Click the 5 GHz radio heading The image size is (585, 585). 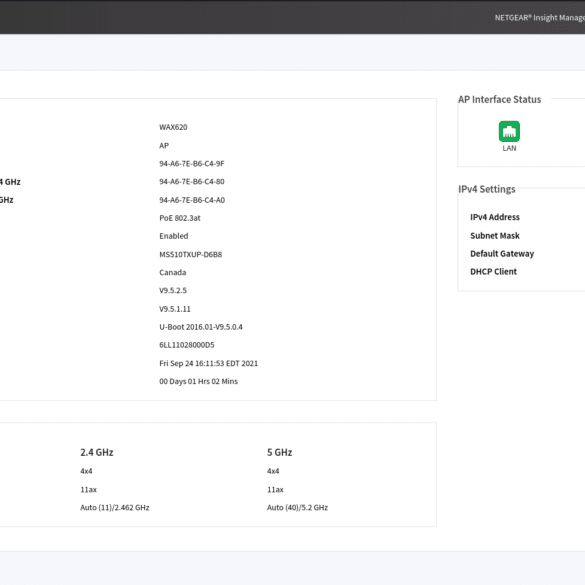tap(279, 452)
